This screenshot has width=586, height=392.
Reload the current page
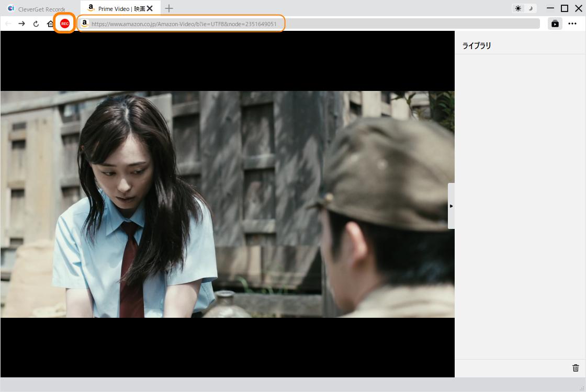[36, 24]
